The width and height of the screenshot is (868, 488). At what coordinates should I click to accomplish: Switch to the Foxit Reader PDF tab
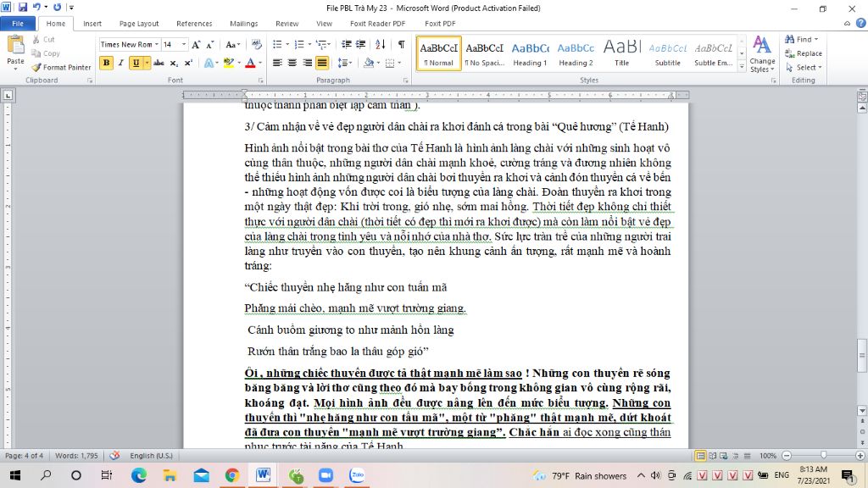pyautogui.click(x=377, y=23)
